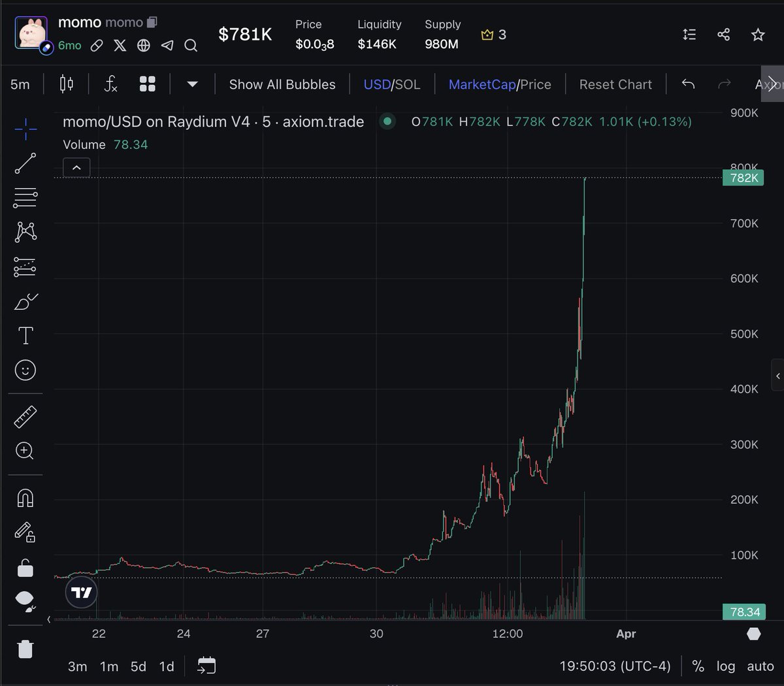Search the token with magnifier icon
Viewport: 784px width, 686px height.
(x=191, y=45)
